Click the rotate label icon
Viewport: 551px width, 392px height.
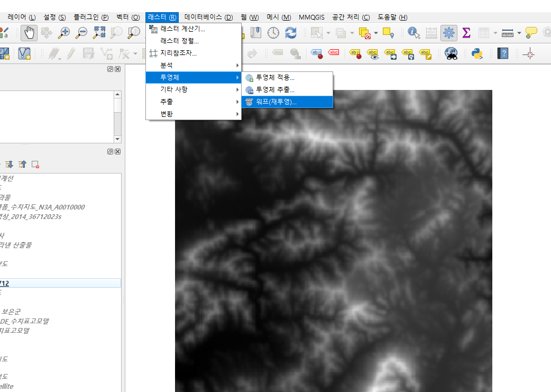(x=408, y=54)
